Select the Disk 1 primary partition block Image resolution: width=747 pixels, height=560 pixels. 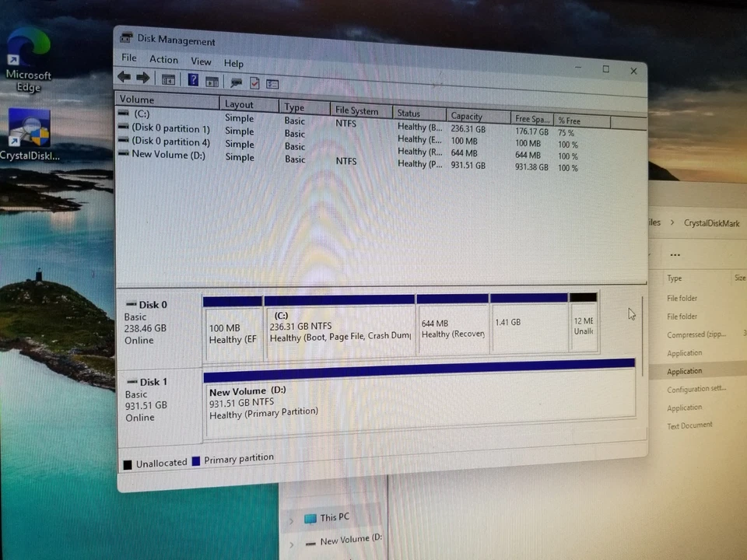(x=420, y=401)
